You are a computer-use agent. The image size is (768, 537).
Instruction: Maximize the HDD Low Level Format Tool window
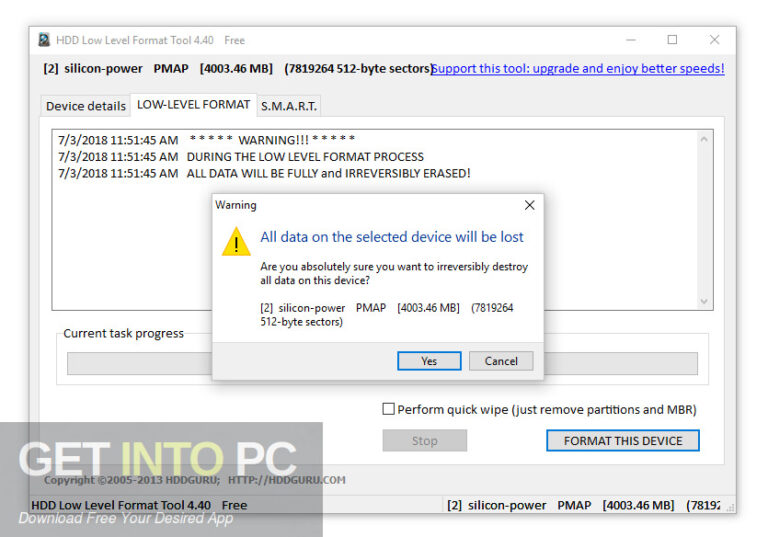(x=672, y=40)
